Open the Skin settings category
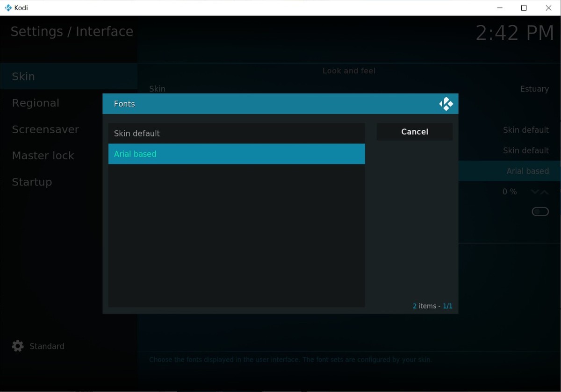Viewport: 561px width, 392px height. pyautogui.click(x=69, y=76)
